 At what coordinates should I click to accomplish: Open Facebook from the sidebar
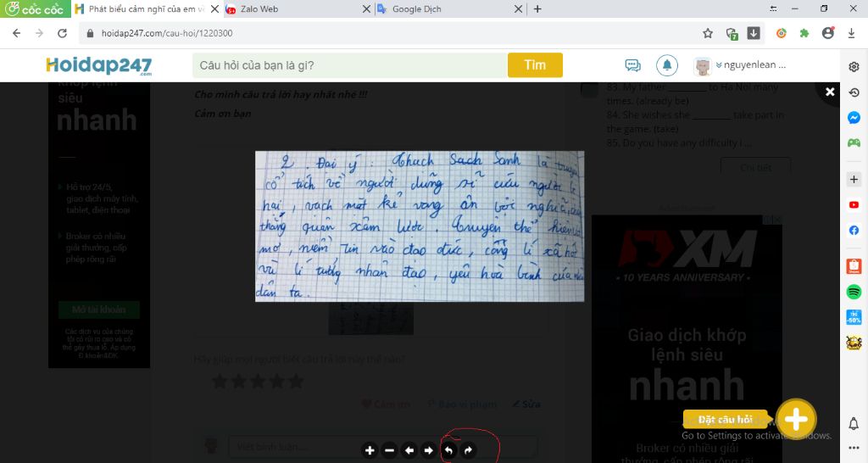point(854,231)
